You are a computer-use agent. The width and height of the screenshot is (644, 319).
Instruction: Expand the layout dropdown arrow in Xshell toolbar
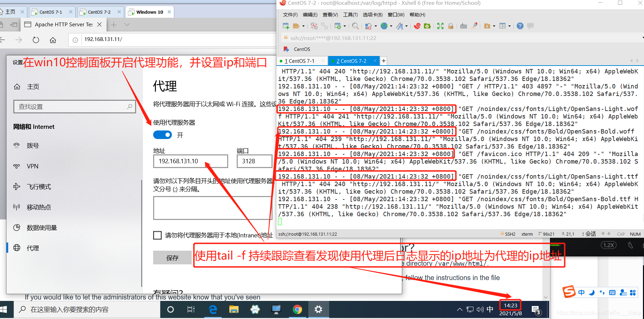tap(509, 26)
